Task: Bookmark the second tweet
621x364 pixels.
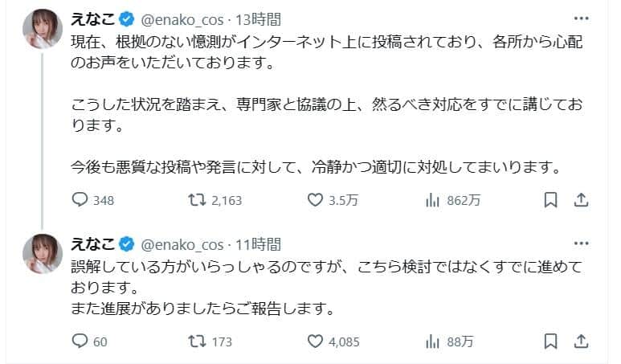Action: (550, 342)
